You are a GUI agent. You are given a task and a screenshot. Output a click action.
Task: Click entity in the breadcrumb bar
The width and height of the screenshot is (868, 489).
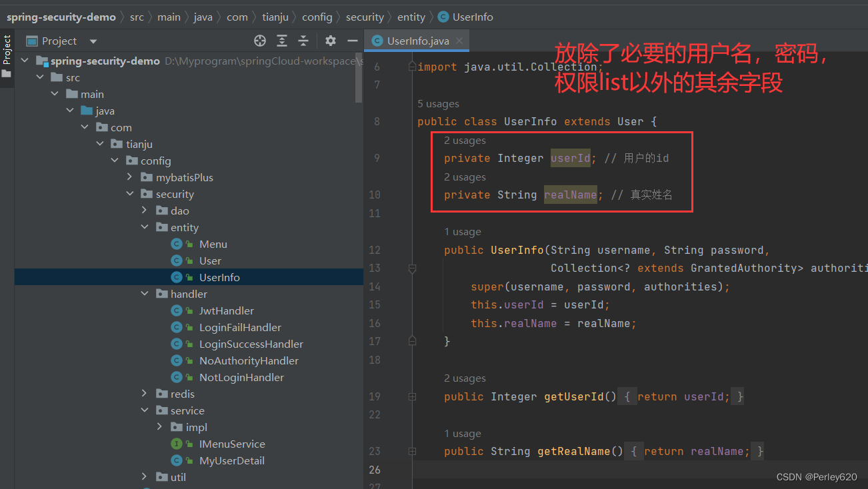pos(411,17)
